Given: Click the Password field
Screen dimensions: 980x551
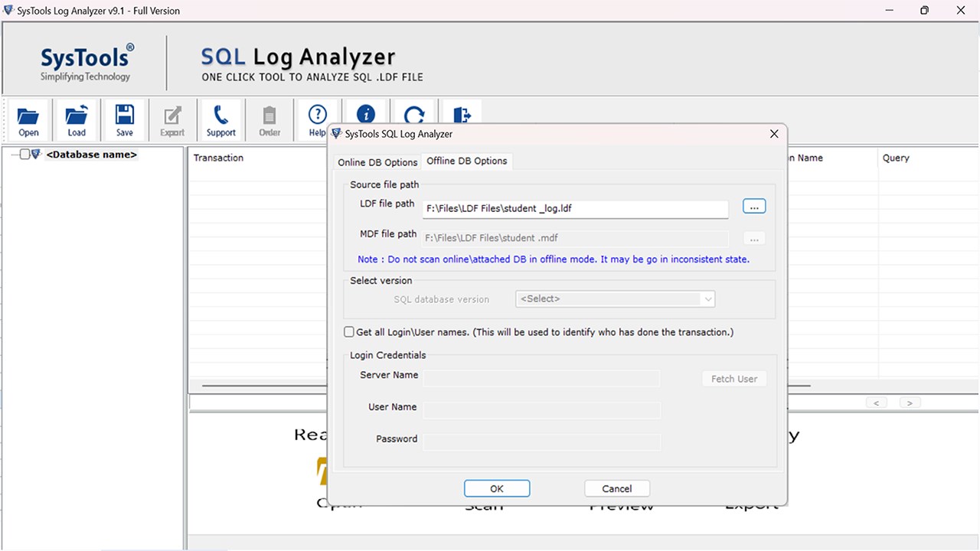Looking at the screenshot, I should (541, 442).
